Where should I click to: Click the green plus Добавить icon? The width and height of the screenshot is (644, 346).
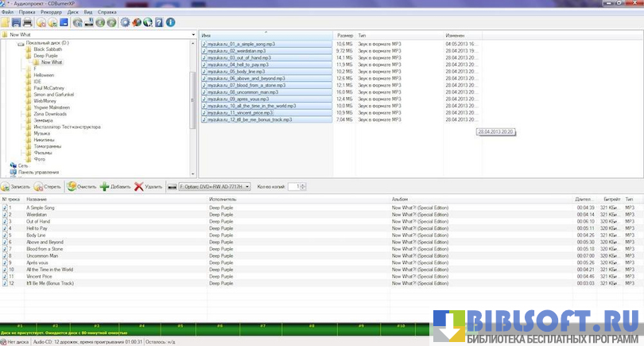click(x=104, y=186)
